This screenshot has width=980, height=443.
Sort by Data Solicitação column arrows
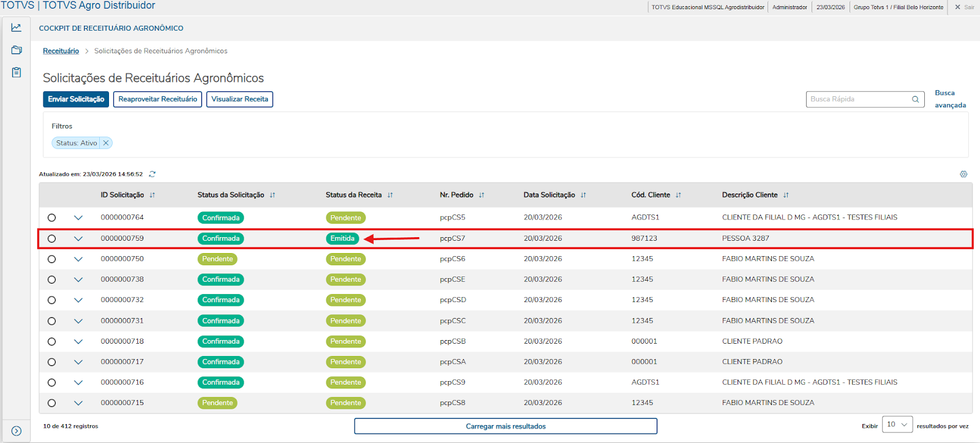(x=583, y=195)
